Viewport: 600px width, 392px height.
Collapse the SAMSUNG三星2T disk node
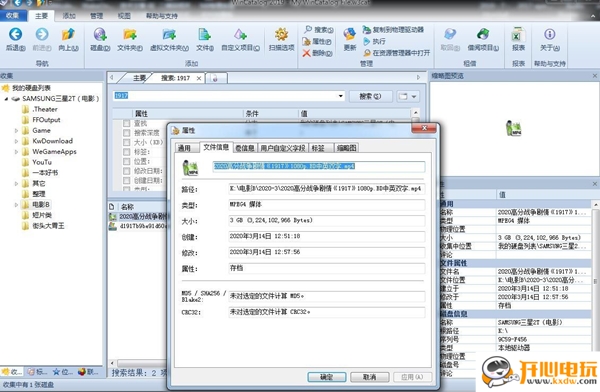tap(6, 99)
